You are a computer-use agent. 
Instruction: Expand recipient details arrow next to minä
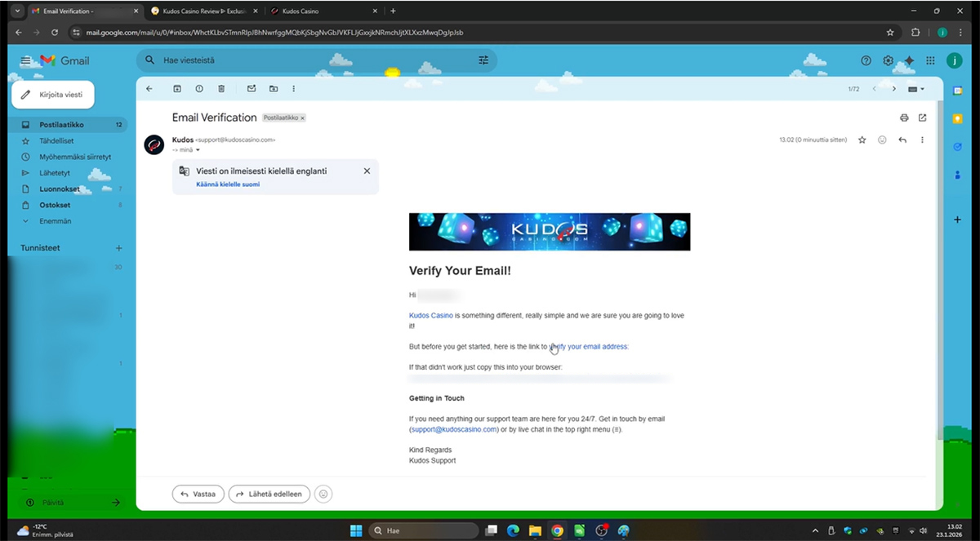pos(198,150)
